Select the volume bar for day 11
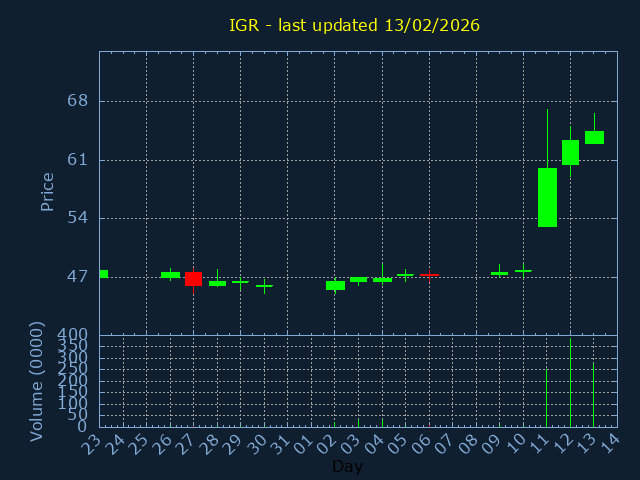640x480 pixels. click(546, 397)
